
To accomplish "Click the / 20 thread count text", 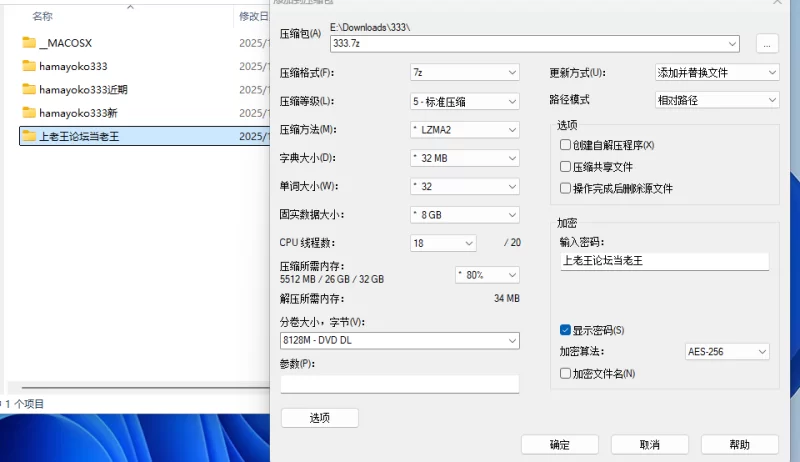I will tap(512, 243).
